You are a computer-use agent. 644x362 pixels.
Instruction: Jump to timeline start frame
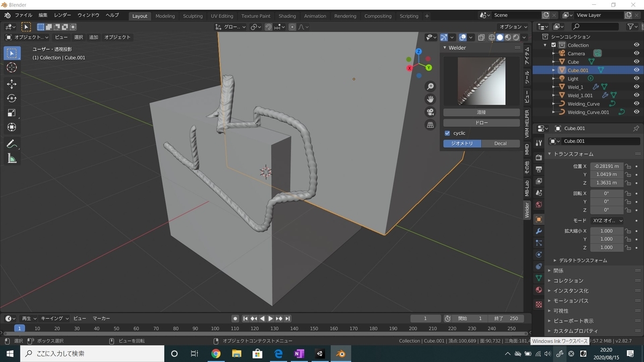click(246, 319)
